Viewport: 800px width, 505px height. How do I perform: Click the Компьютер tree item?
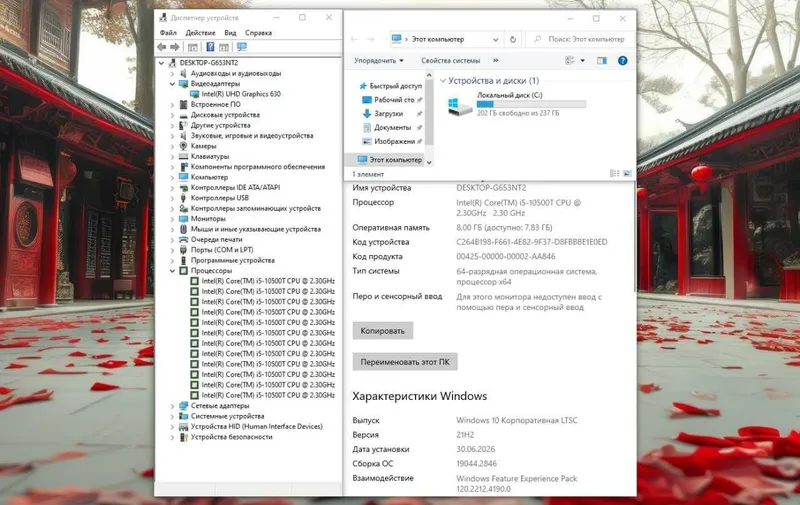click(209, 177)
